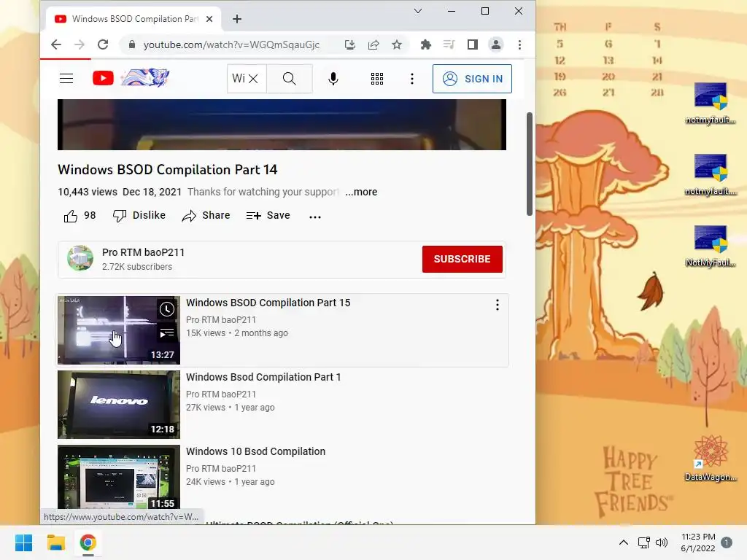The image size is (747, 560).
Task: Open Chrome extensions puzzle icon
Action: click(425, 44)
